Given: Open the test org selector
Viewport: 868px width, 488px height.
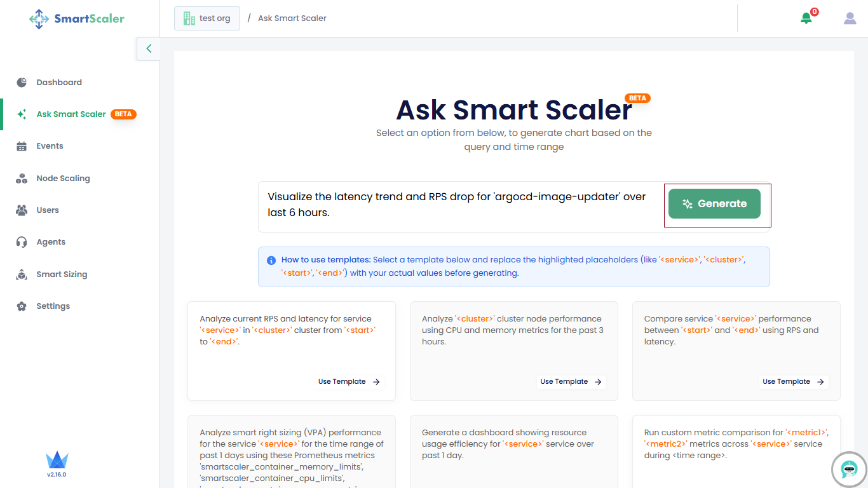Looking at the screenshot, I should click(207, 18).
